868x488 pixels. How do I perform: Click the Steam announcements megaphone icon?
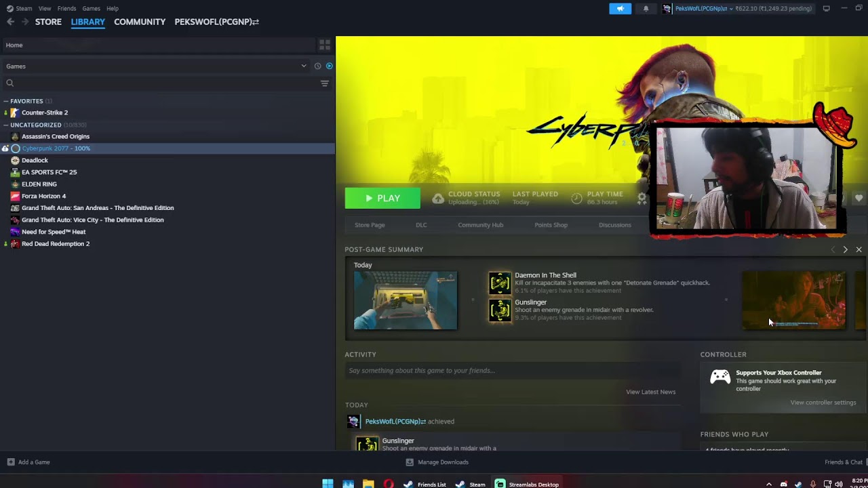point(620,8)
